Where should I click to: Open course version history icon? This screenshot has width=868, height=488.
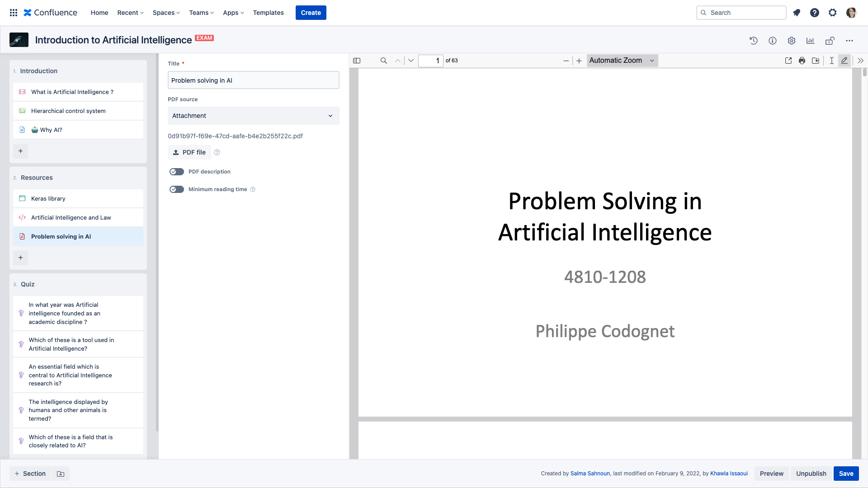click(754, 41)
